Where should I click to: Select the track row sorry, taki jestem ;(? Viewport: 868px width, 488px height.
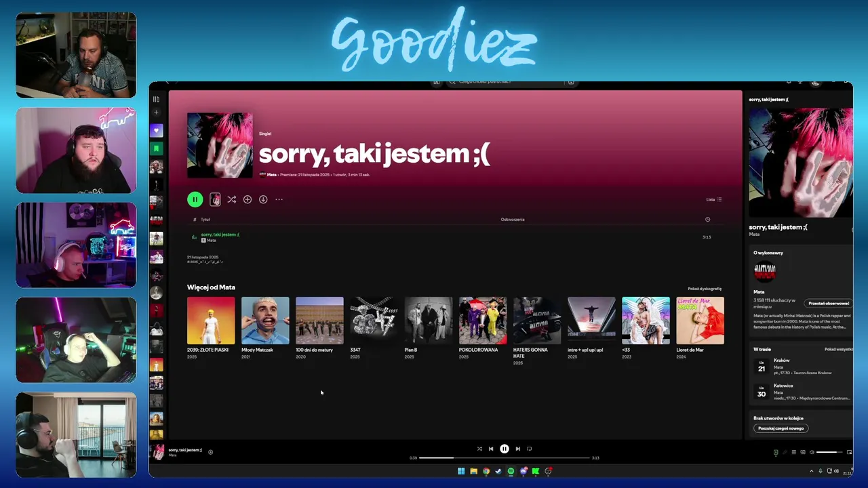click(454, 237)
